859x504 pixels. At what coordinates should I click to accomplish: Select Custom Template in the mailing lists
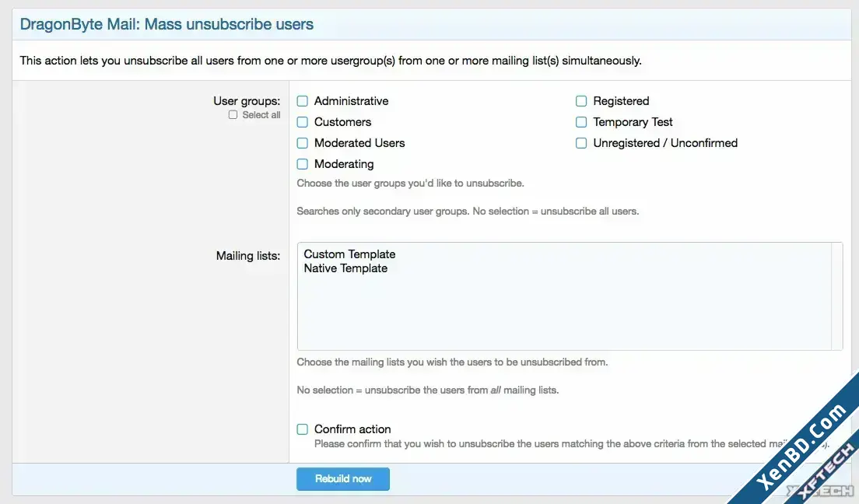click(x=349, y=254)
